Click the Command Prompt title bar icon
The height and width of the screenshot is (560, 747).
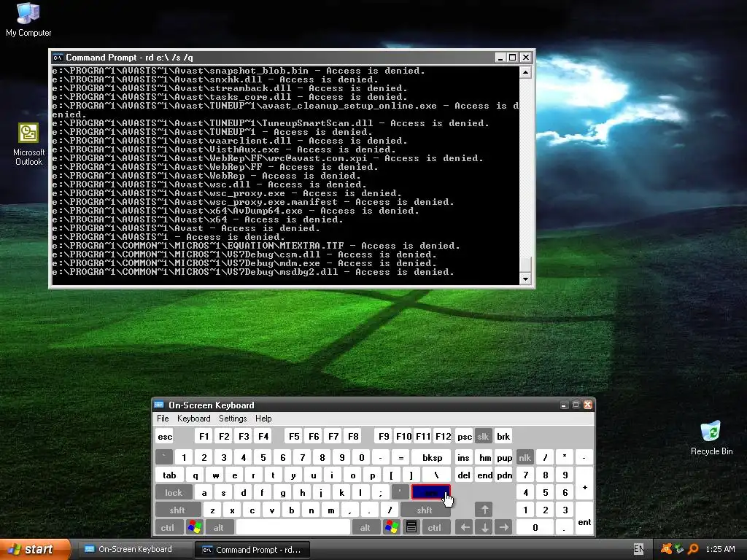pyautogui.click(x=58, y=58)
